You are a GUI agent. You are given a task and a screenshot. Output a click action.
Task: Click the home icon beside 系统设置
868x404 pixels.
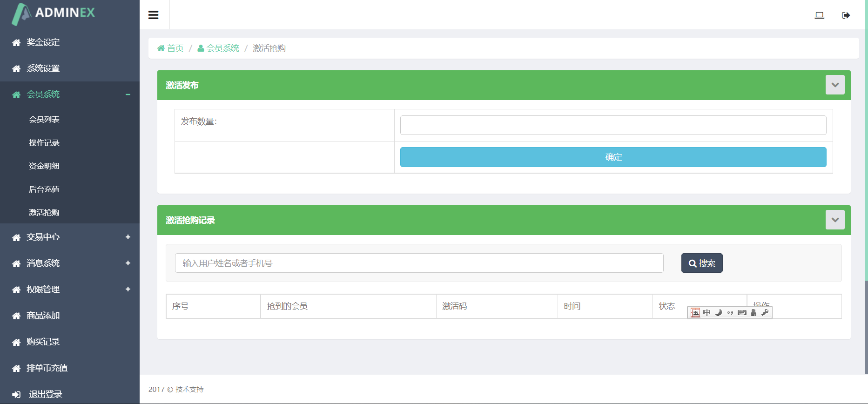pos(16,69)
